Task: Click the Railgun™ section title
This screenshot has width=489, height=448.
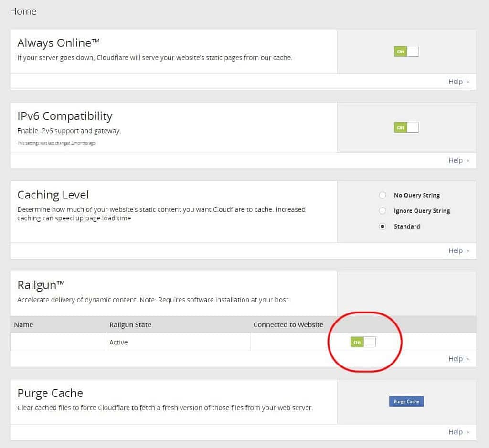Action: click(41, 285)
